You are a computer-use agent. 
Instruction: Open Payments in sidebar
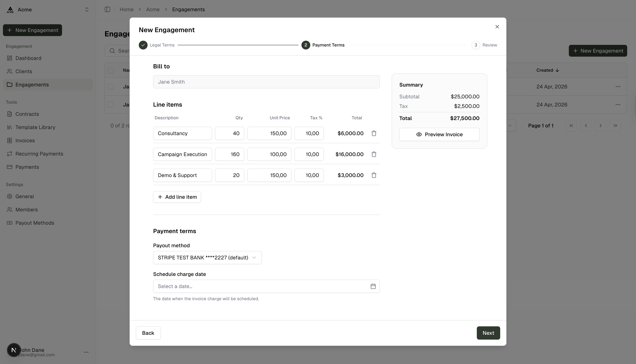[x=48, y=167]
